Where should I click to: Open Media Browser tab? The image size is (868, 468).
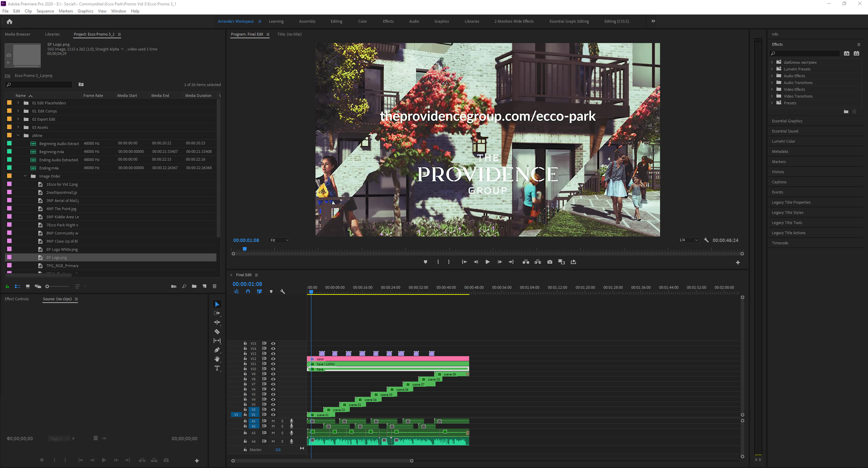(17, 34)
